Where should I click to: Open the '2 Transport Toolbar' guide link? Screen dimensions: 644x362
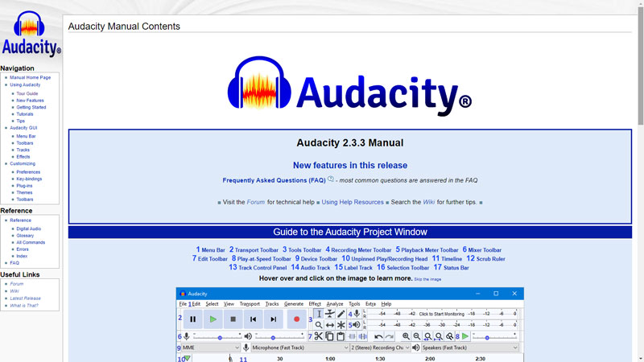(x=254, y=249)
